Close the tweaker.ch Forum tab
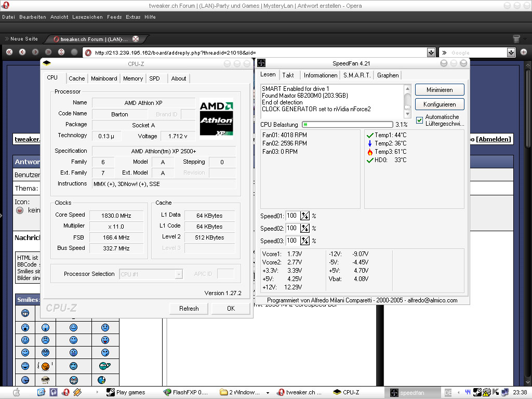This screenshot has width=532, height=399. pyautogui.click(x=136, y=39)
